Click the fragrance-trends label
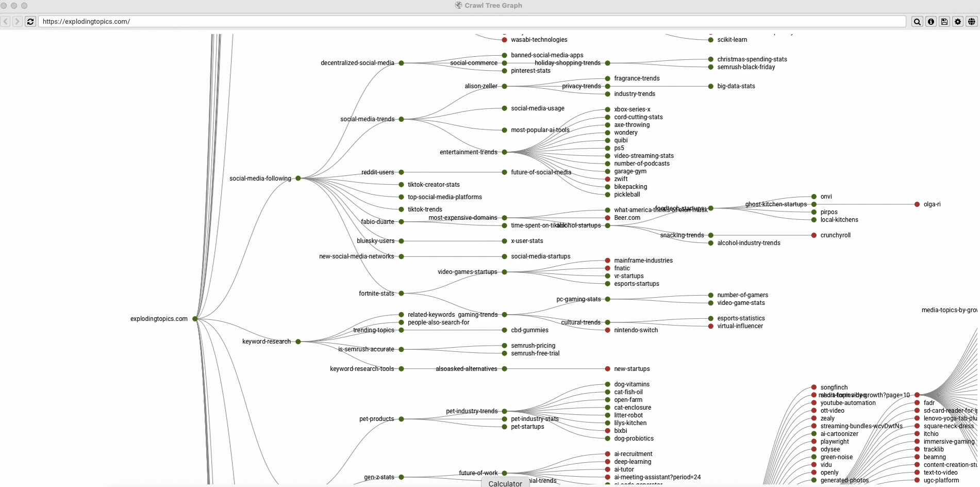This screenshot has width=980, height=487. pyautogui.click(x=637, y=78)
